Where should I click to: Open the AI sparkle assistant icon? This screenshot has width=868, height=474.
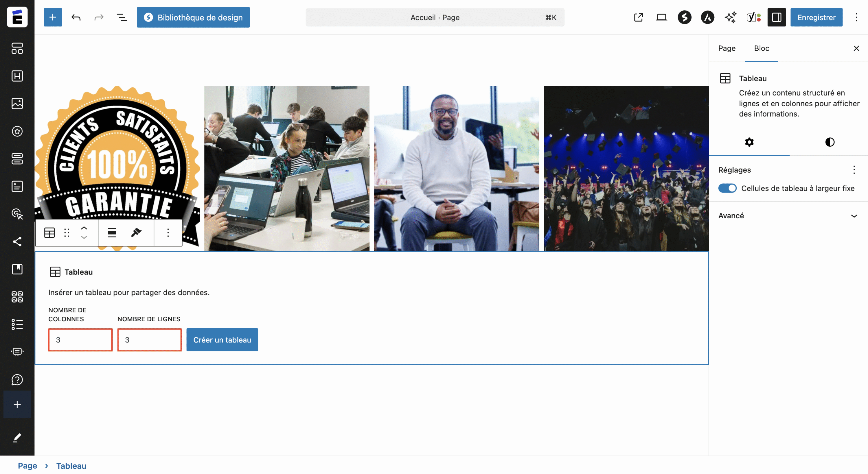(x=731, y=17)
